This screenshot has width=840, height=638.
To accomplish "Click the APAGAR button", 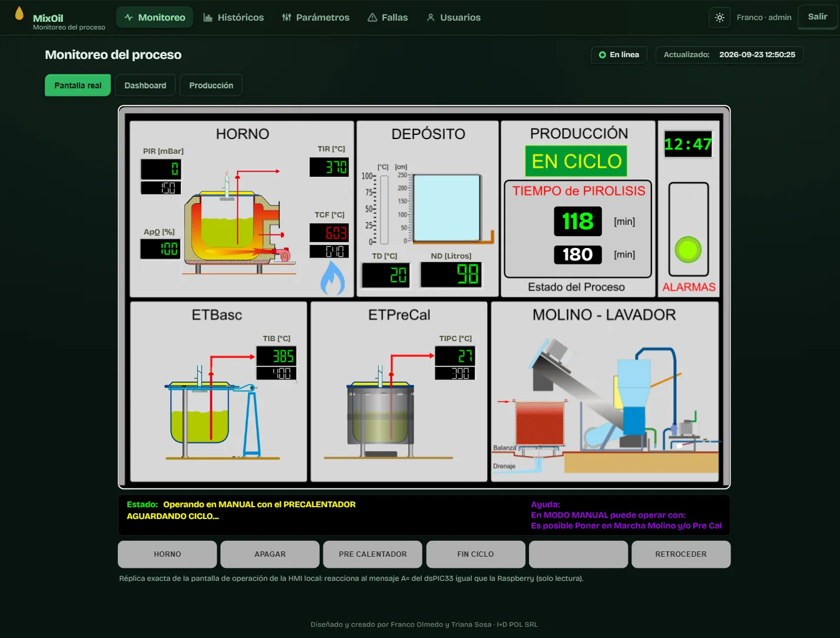I will (270, 554).
